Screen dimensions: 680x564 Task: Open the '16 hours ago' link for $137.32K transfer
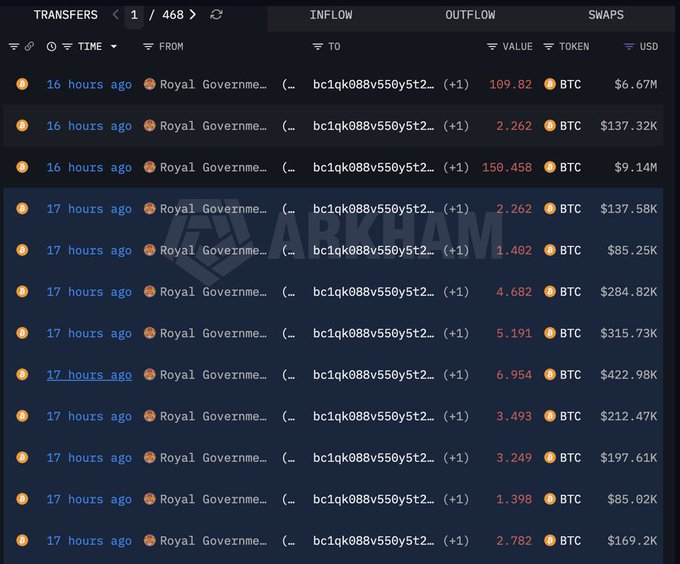click(89, 126)
